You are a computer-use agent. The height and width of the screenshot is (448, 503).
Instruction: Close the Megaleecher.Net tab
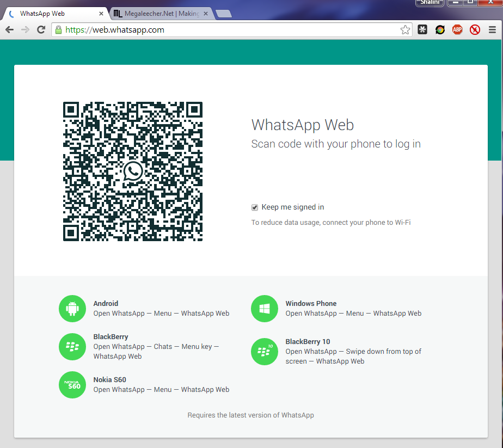tap(206, 14)
